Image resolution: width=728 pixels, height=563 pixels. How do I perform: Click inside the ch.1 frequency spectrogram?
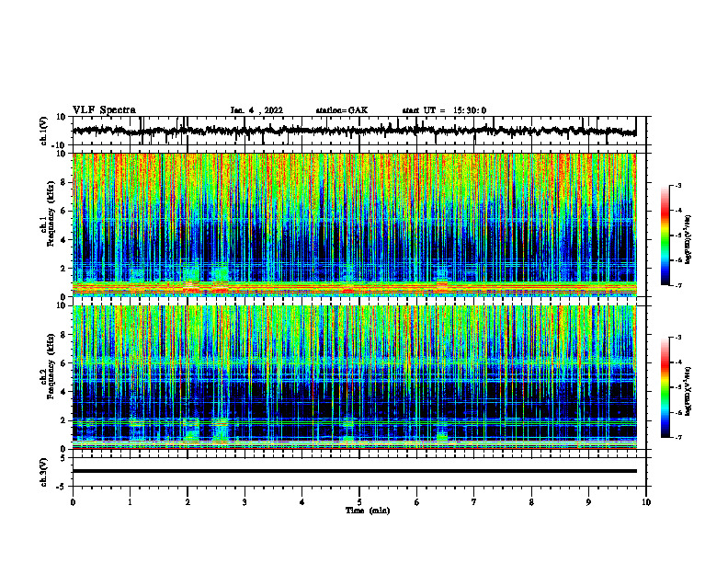click(355, 224)
